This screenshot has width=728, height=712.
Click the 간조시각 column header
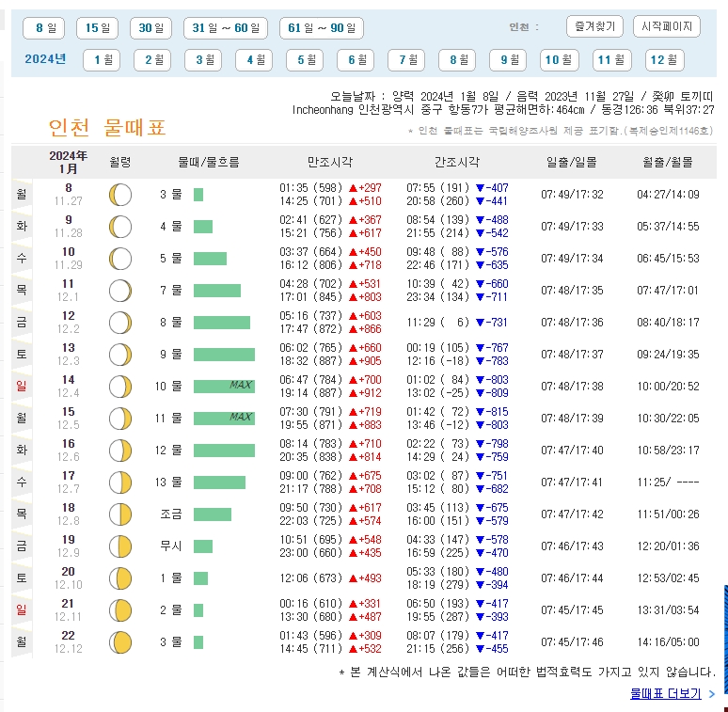[457, 162]
